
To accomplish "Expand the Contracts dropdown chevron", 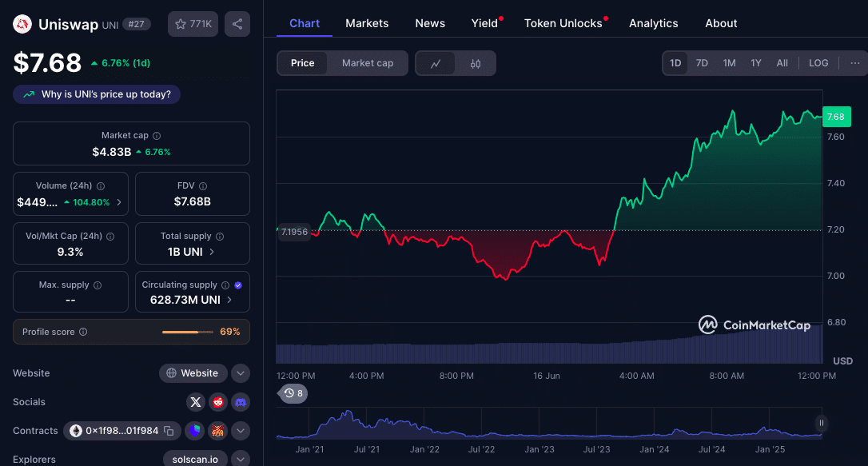I will [241, 431].
